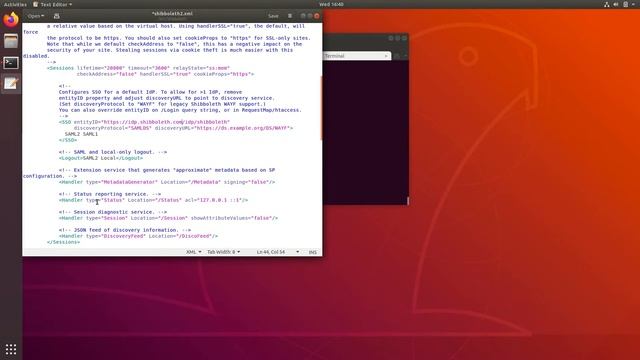Click "Configures SSO for a default IdP" comment line

point(150,92)
